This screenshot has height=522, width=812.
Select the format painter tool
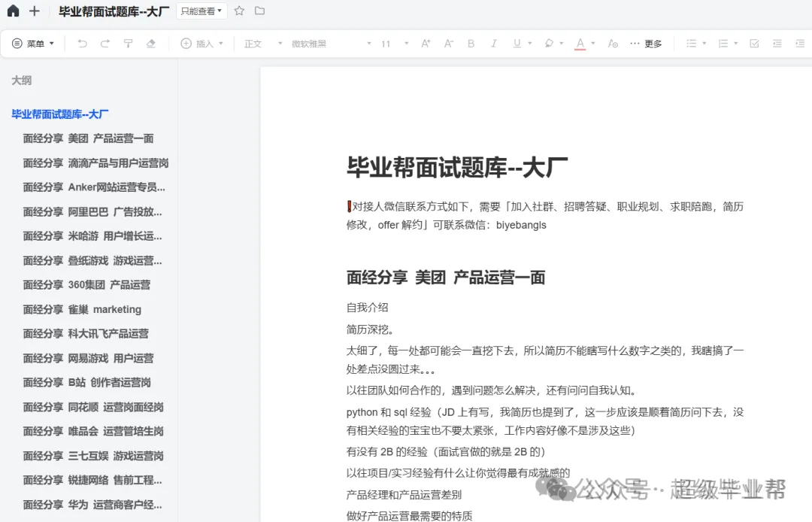(128, 44)
